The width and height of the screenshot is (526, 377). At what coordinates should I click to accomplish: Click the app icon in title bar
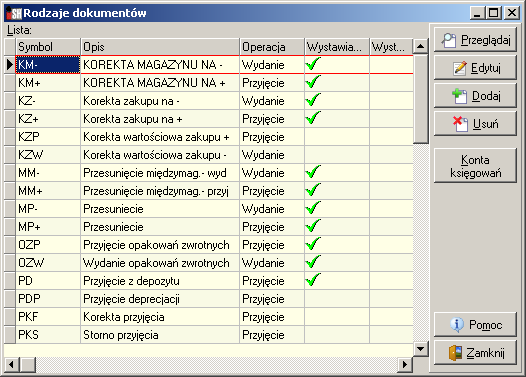coord(14,13)
